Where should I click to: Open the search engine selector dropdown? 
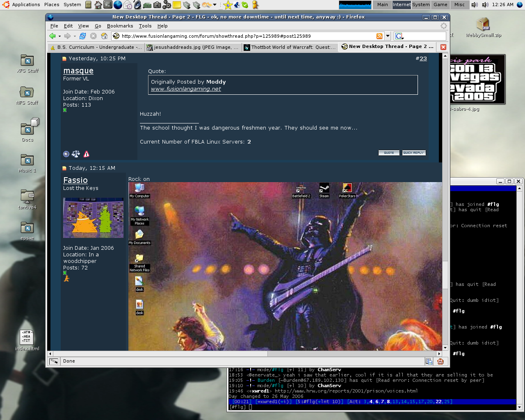click(x=399, y=36)
